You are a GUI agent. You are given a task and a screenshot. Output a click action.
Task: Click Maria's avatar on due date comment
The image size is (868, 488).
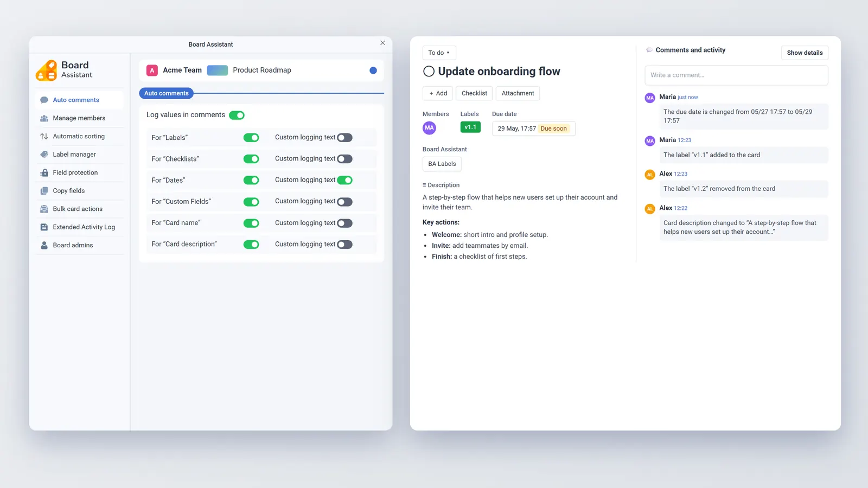click(x=650, y=98)
